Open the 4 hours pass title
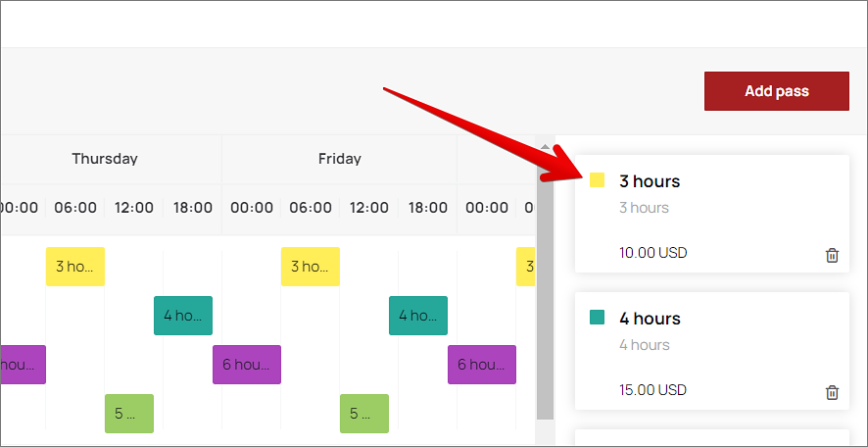This screenshot has width=868, height=447. coord(650,319)
